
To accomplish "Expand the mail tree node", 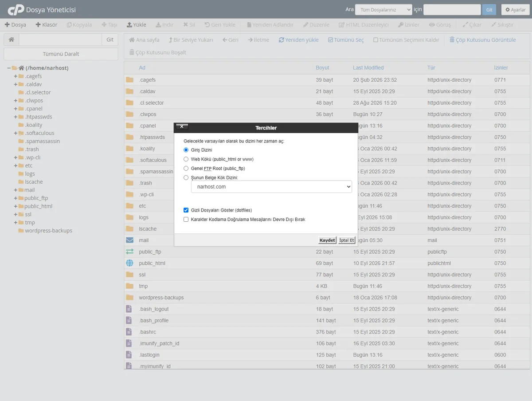I will pos(16,190).
